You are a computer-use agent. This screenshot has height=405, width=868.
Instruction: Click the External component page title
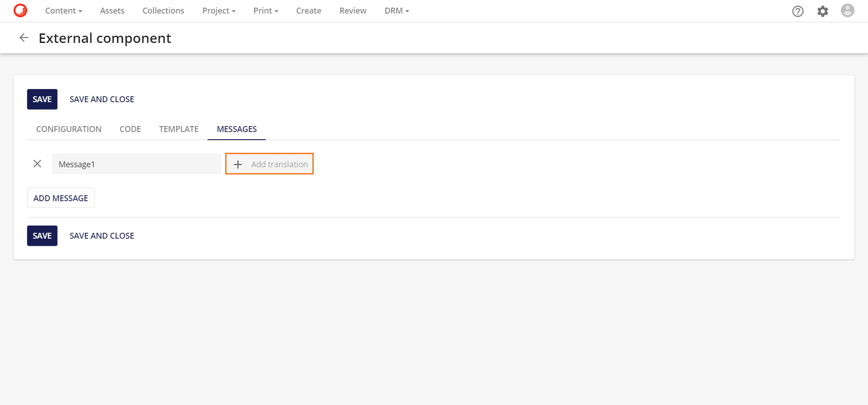[105, 38]
